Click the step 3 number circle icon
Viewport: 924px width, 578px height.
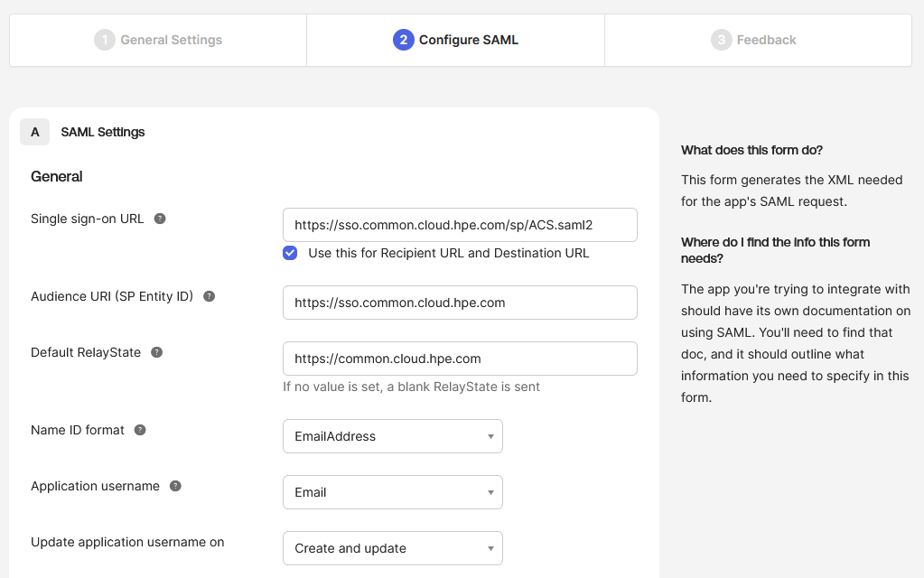(721, 40)
